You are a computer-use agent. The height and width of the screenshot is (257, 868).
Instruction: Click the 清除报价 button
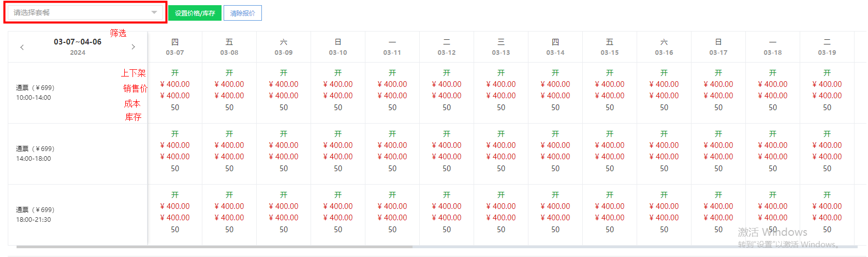pyautogui.click(x=243, y=13)
